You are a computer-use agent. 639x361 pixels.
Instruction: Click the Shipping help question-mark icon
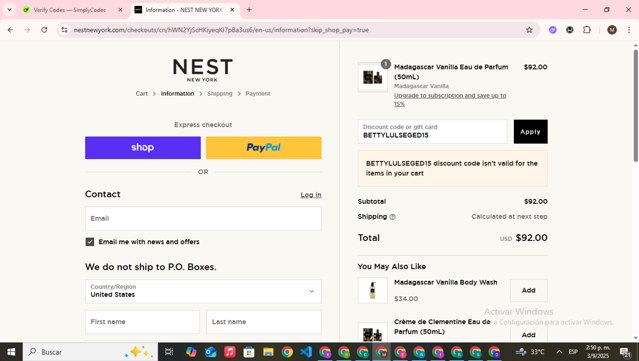pos(392,217)
